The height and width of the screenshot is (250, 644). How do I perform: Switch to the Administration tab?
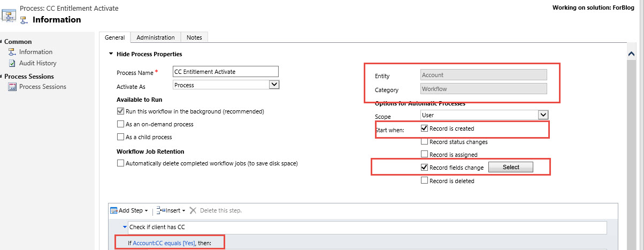point(155,37)
